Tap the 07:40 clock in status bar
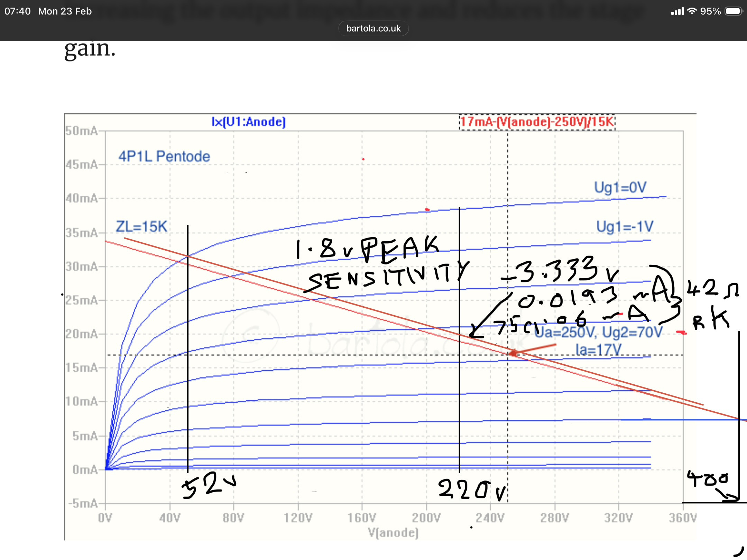Screen dimensions: 747x560 17,11
